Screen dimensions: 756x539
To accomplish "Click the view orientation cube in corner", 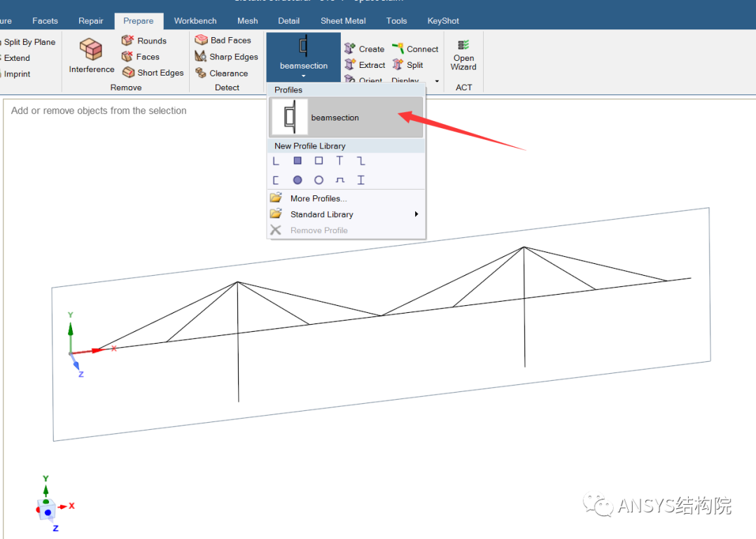I will [47, 510].
